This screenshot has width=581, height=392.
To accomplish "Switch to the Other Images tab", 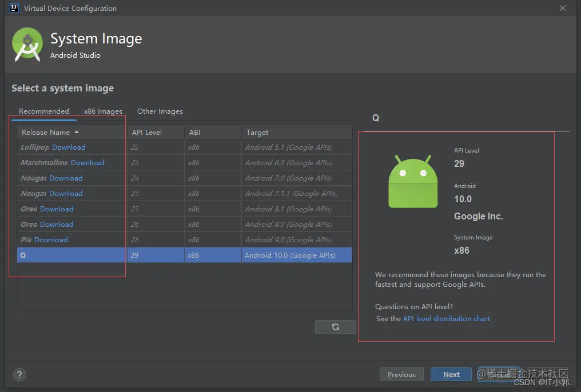I will click(x=160, y=111).
